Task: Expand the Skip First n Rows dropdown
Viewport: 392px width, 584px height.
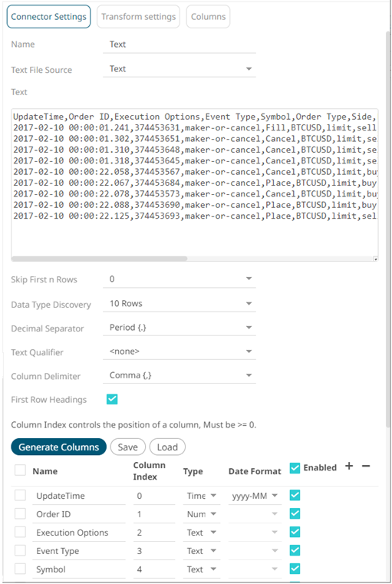Action: (x=179, y=279)
